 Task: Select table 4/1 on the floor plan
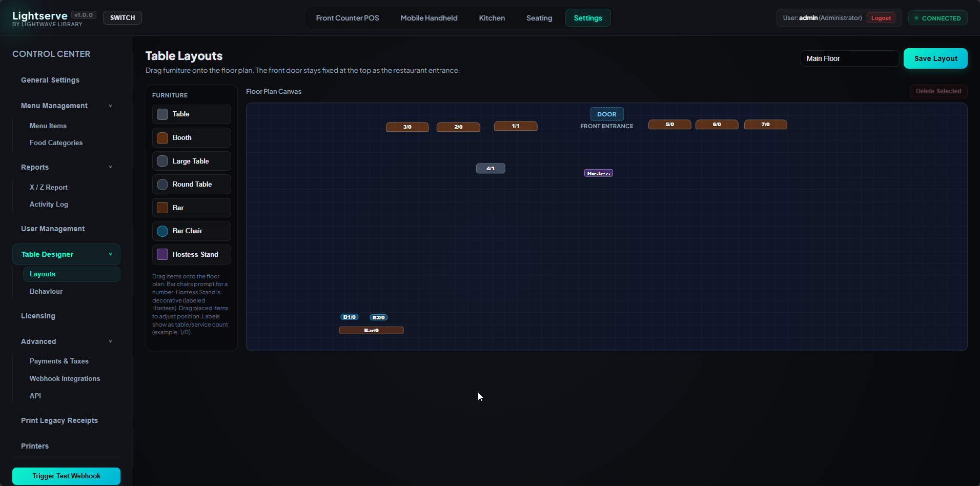tap(491, 168)
